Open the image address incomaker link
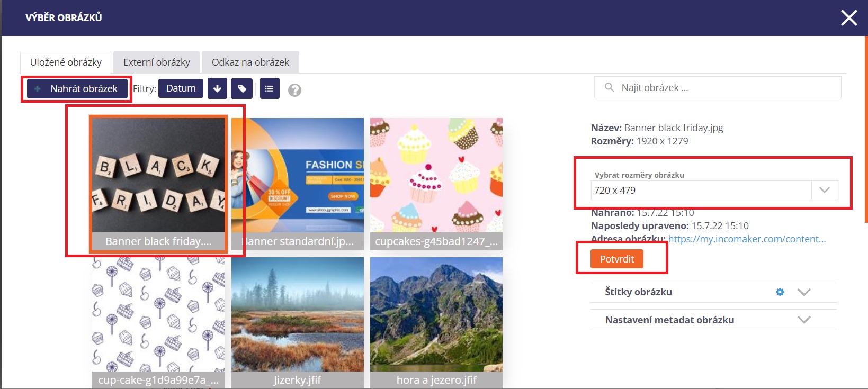This screenshot has height=389, width=868. pyautogui.click(x=747, y=239)
